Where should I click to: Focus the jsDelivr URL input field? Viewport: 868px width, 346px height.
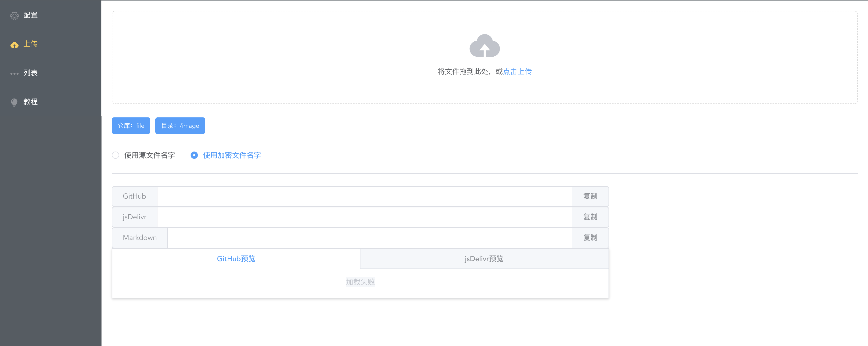[x=364, y=217]
